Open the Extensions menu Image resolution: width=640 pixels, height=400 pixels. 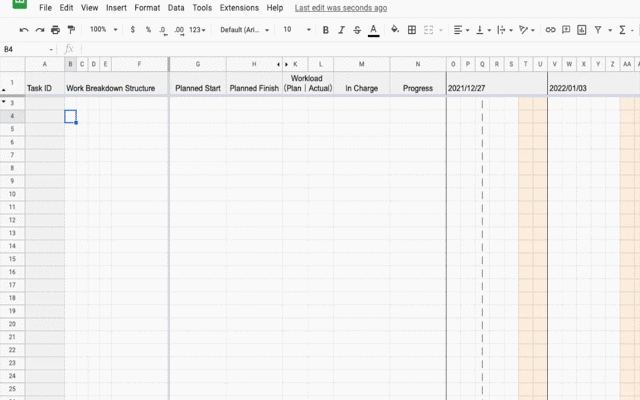239,8
